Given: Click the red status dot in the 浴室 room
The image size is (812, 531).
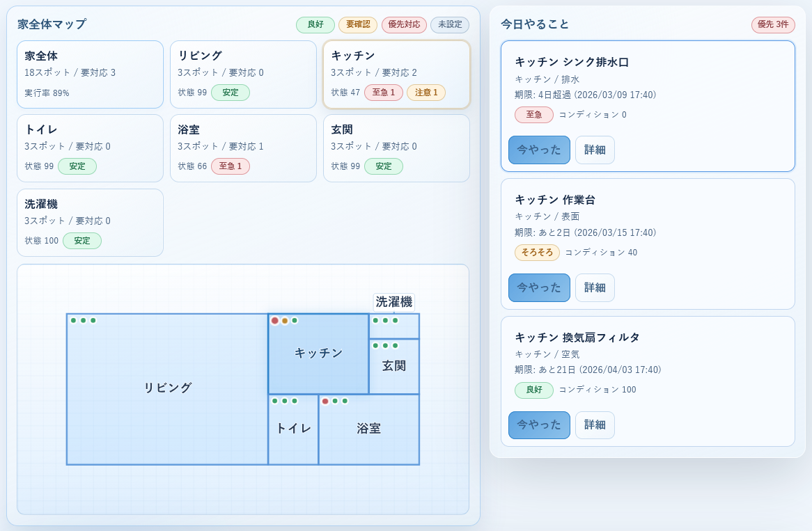Looking at the screenshot, I should [x=325, y=401].
